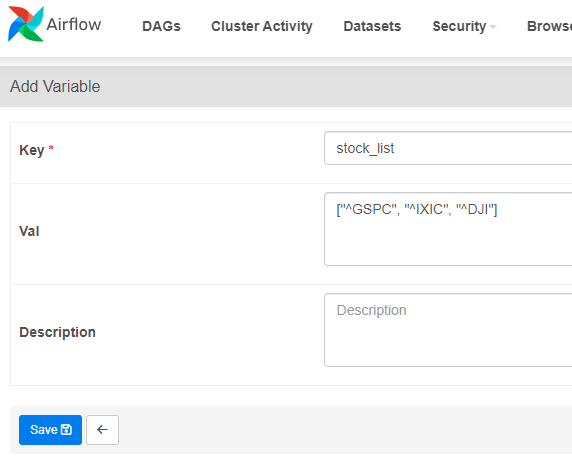Save the new variable

coord(50,430)
